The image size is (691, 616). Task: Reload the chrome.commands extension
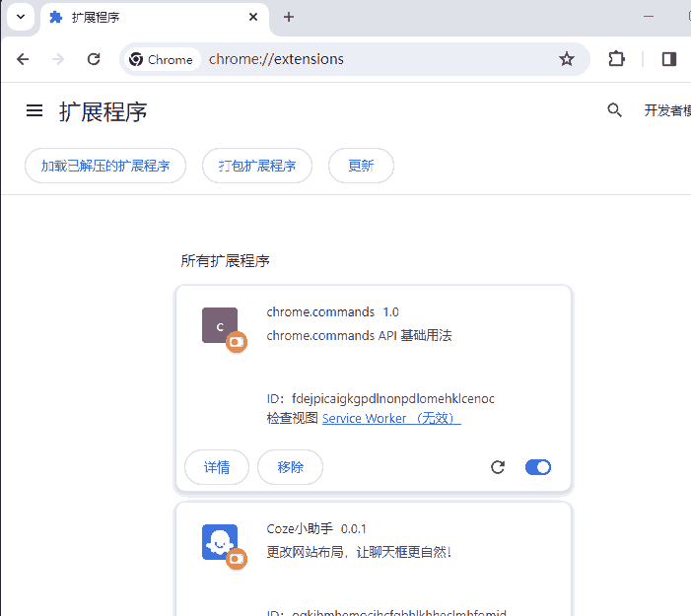(x=498, y=467)
